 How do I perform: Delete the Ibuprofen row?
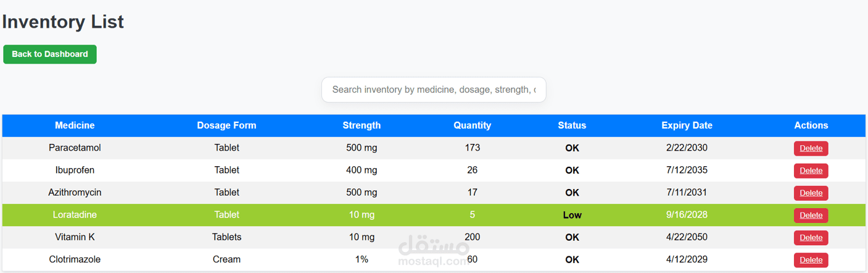811,170
